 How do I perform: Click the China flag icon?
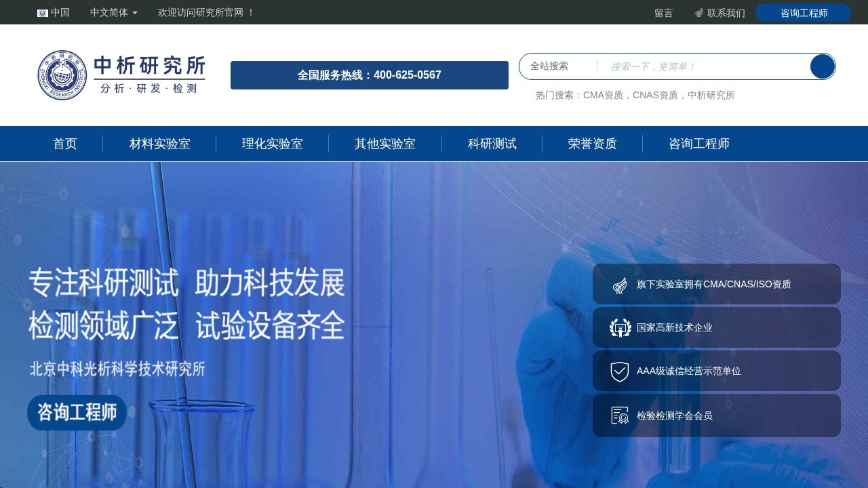[x=43, y=13]
